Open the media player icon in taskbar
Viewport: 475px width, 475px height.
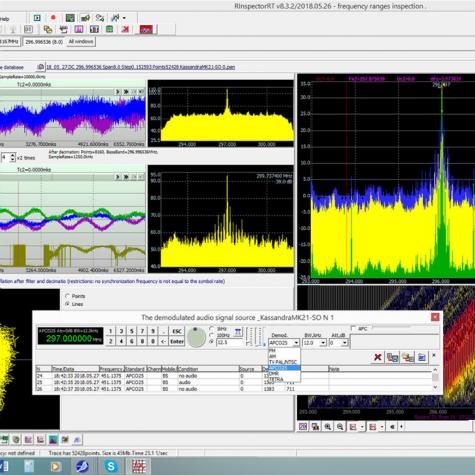(x=55, y=466)
